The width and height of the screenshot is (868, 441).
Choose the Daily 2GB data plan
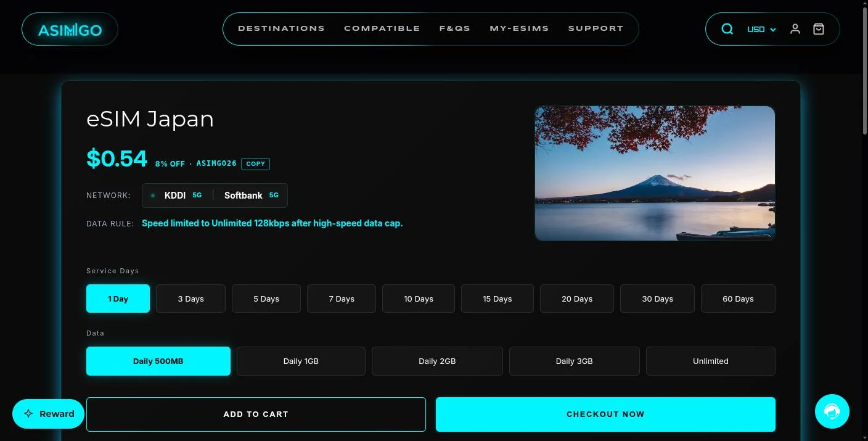tap(437, 361)
